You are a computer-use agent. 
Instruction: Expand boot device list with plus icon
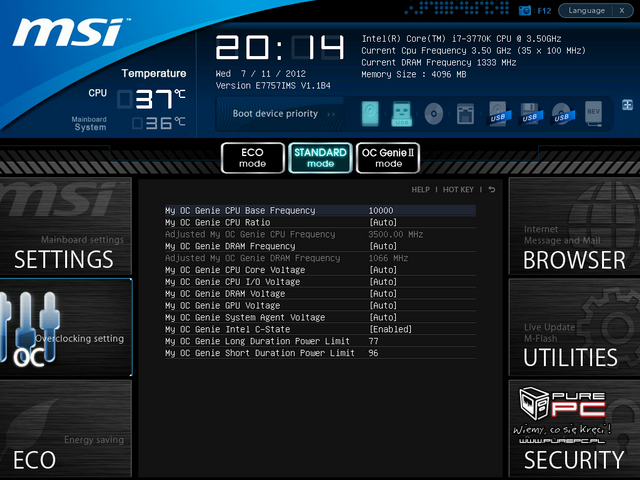[627, 104]
